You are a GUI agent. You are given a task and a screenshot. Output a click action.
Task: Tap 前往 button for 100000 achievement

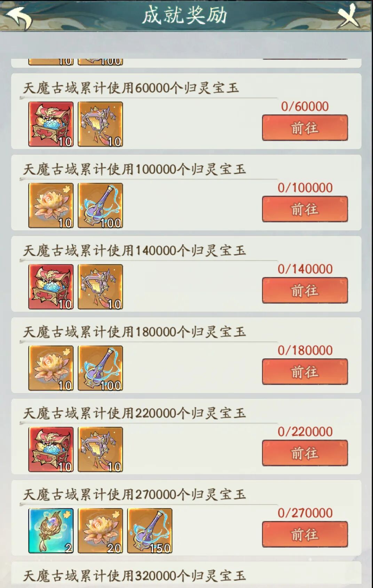click(x=305, y=209)
